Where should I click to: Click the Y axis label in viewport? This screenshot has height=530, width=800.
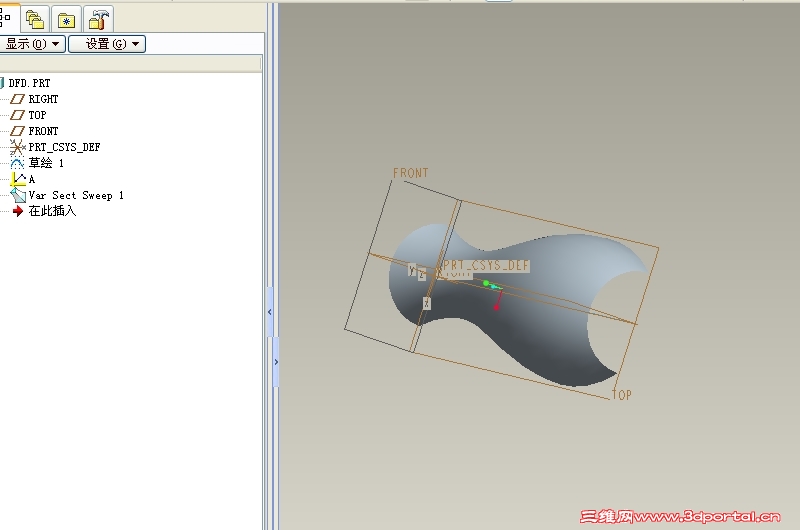click(x=412, y=270)
